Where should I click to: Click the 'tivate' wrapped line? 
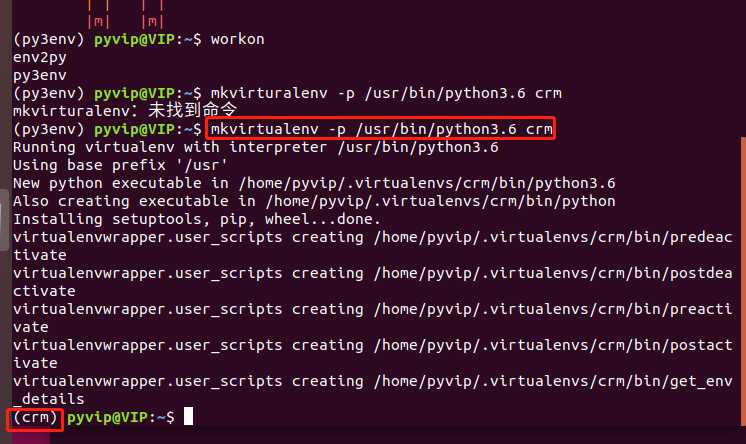39,255
